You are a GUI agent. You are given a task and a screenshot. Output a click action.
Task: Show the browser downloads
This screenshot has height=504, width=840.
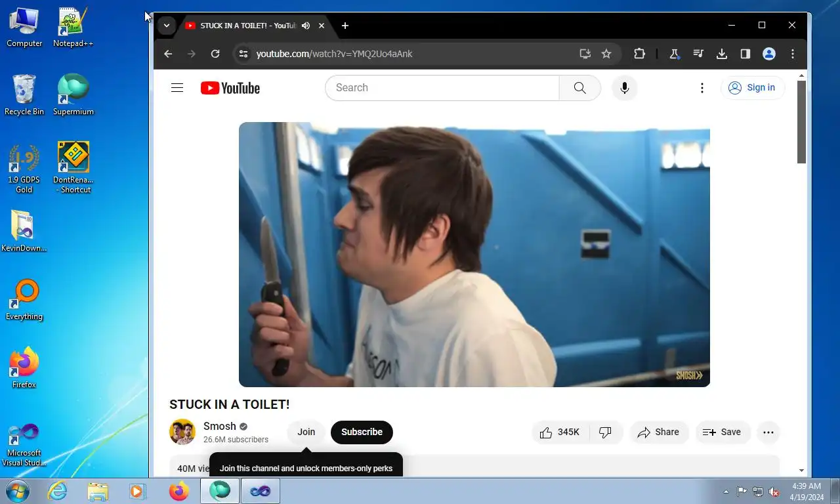tap(722, 54)
